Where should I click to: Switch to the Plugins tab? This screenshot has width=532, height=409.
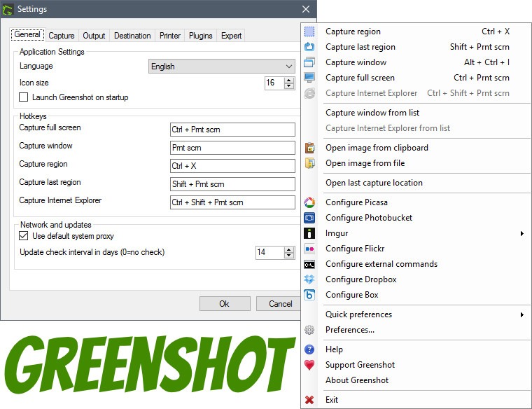point(200,36)
